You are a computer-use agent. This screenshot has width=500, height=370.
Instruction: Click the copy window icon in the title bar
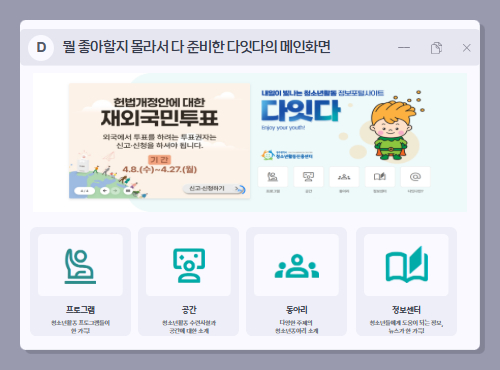click(x=436, y=48)
